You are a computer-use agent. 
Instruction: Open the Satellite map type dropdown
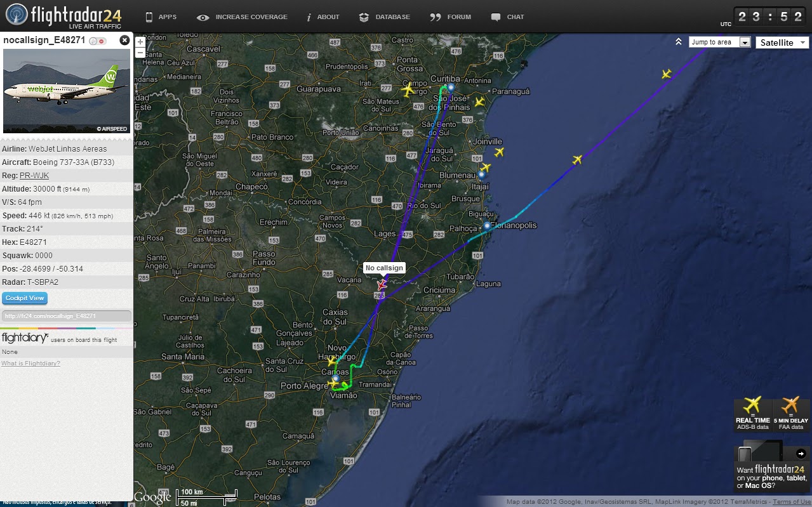(782, 43)
